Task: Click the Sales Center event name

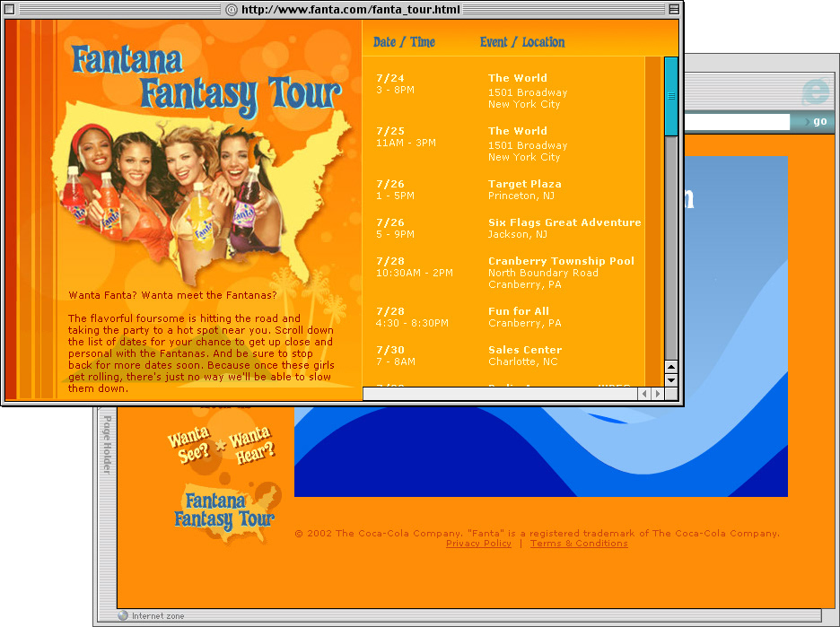Action: tap(525, 350)
